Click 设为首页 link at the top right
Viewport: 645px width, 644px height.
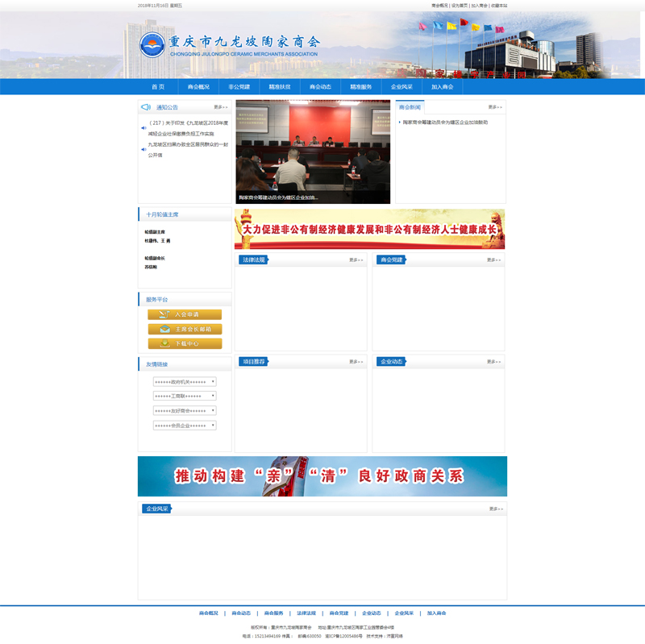point(460,6)
